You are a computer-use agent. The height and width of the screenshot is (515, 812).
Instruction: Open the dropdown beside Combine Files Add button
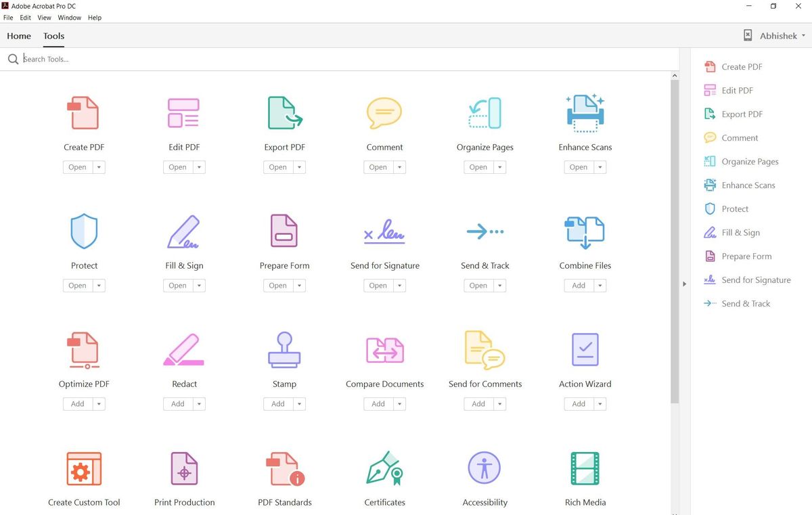coord(600,285)
